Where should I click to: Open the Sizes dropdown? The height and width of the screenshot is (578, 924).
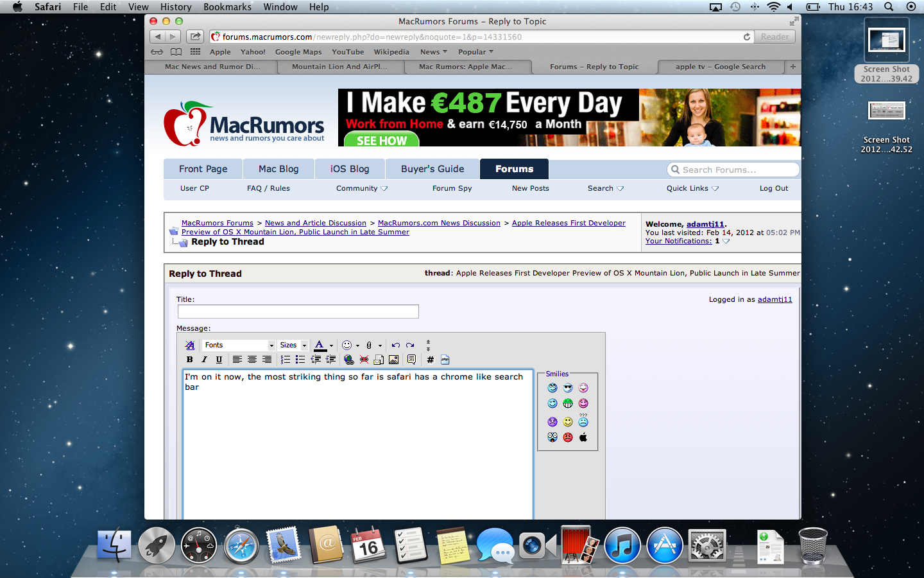tap(293, 346)
